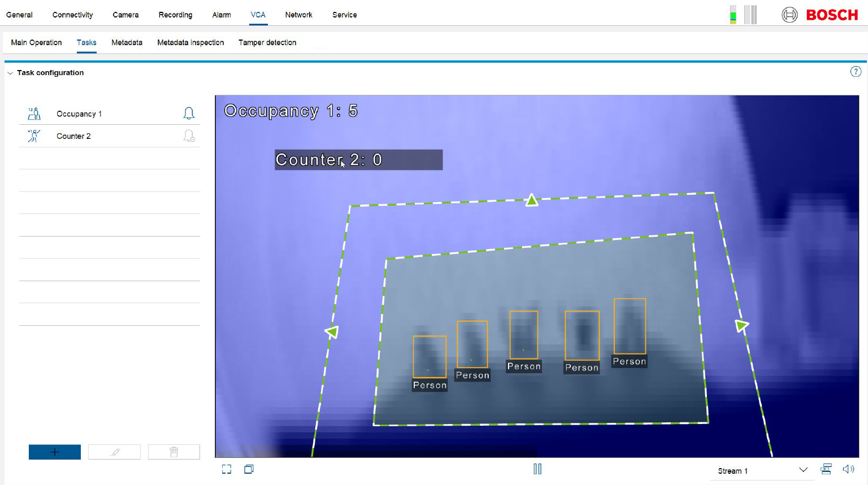Click the edit task pencil button
The height and width of the screenshot is (485, 868).
click(115, 452)
